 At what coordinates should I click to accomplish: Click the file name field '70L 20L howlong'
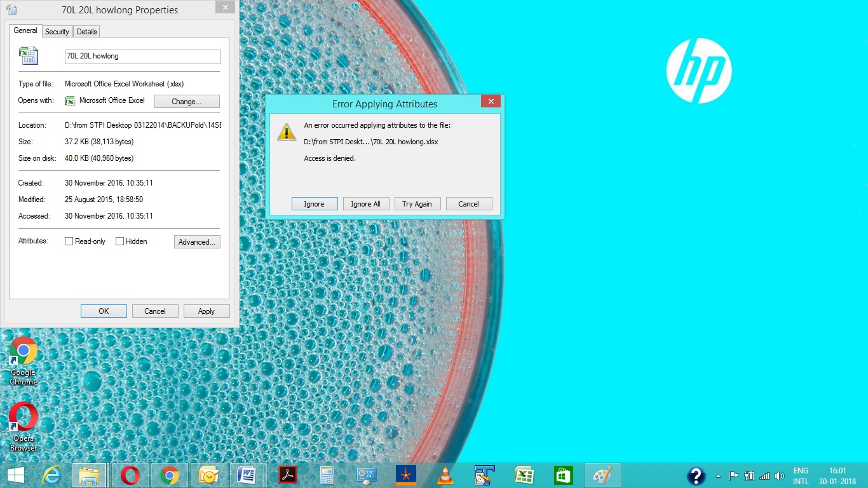click(x=143, y=56)
